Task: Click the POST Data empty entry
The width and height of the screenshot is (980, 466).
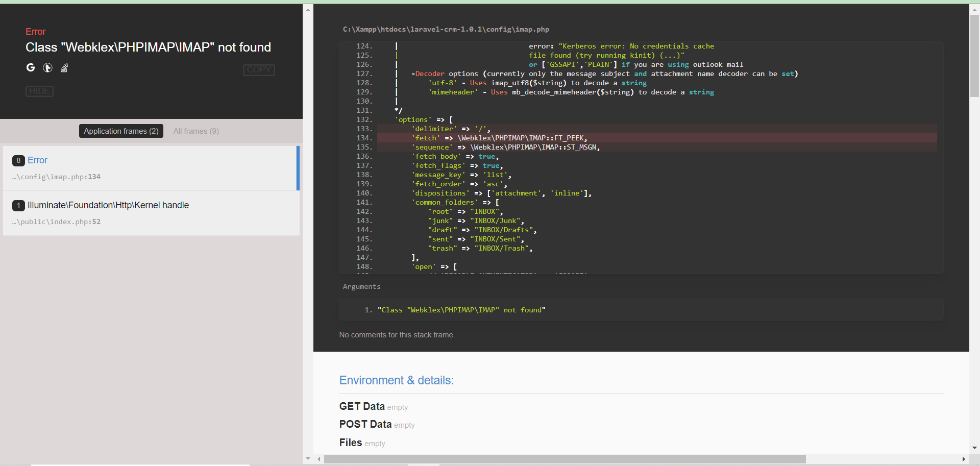Action: (405, 425)
